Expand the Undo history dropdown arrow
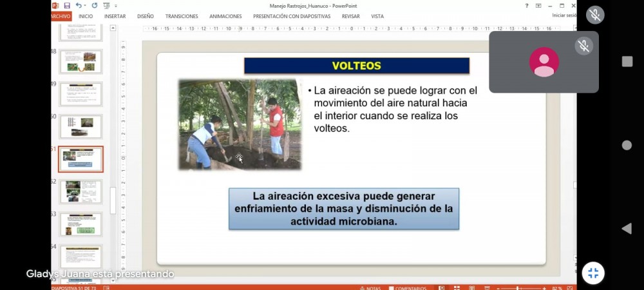 (84, 6)
